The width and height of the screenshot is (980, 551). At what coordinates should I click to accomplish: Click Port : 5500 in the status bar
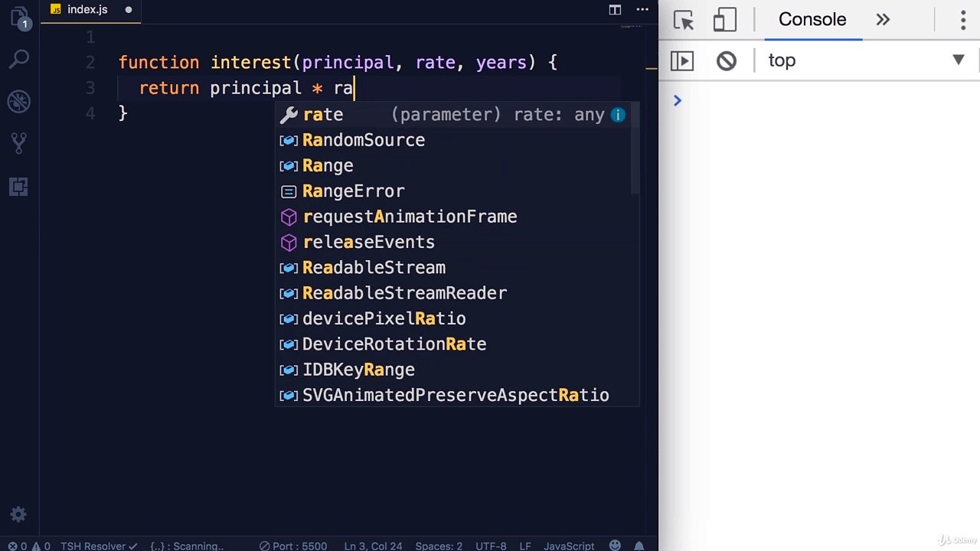click(x=293, y=546)
